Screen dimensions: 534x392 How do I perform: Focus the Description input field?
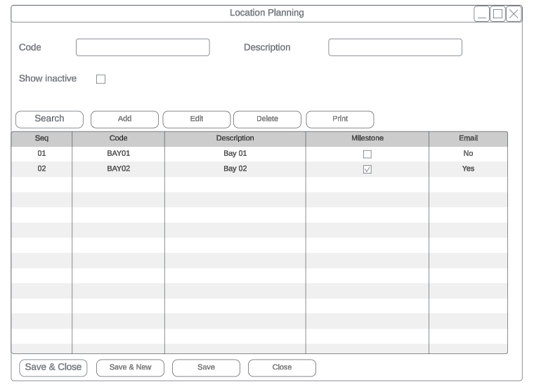coord(395,48)
